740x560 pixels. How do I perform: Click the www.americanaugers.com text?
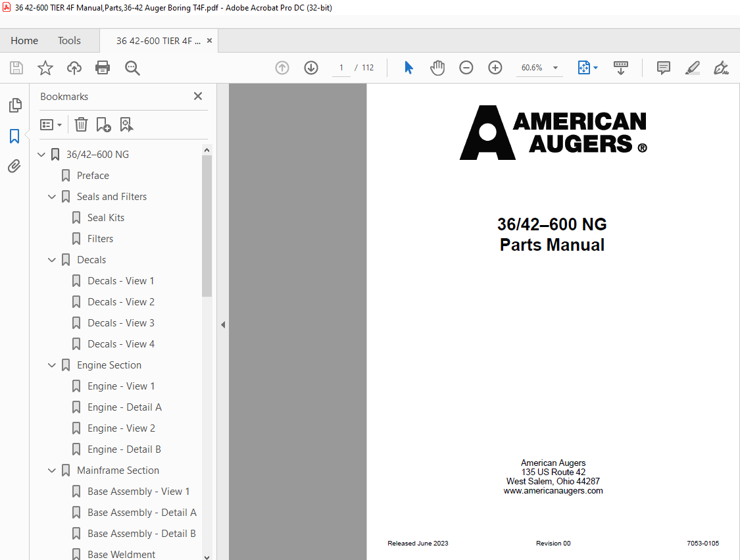point(553,491)
